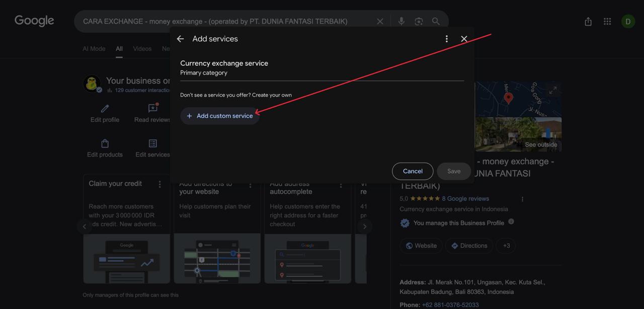Click the magnifier search icon

pos(436,21)
